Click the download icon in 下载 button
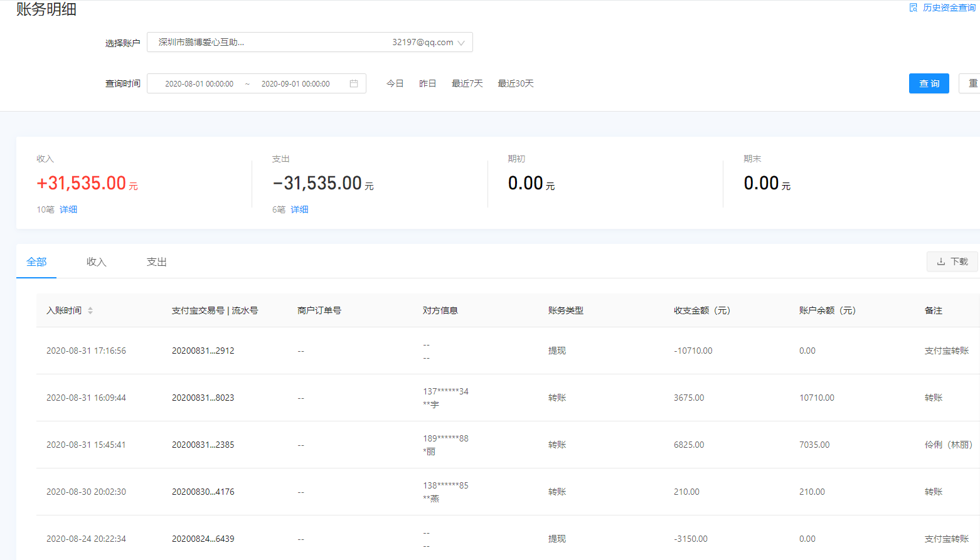This screenshot has height=560, width=980. pos(940,262)
